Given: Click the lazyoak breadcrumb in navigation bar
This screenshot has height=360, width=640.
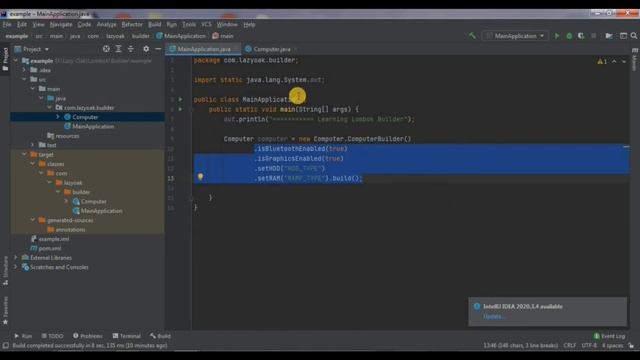Looking at the screenshot, I should coord(115,36).
